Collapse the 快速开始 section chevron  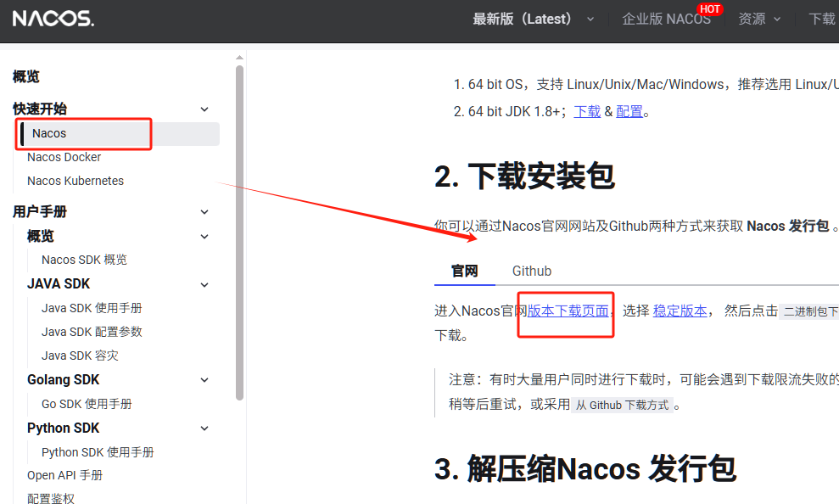204,109
